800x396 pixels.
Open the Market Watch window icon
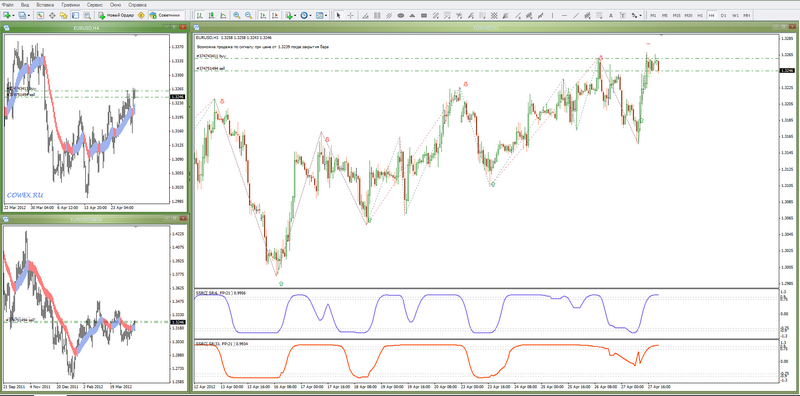[40, 15]
